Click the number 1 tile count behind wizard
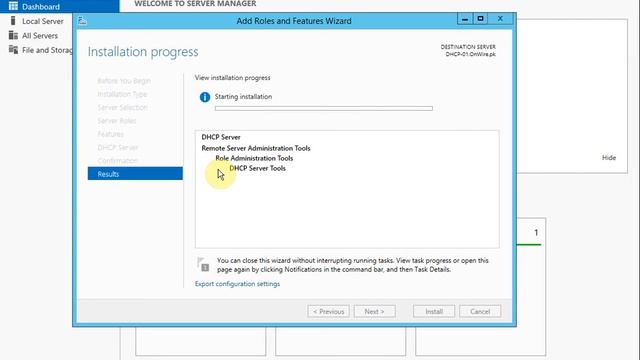The image size is (640, 360). coord(536,233)
